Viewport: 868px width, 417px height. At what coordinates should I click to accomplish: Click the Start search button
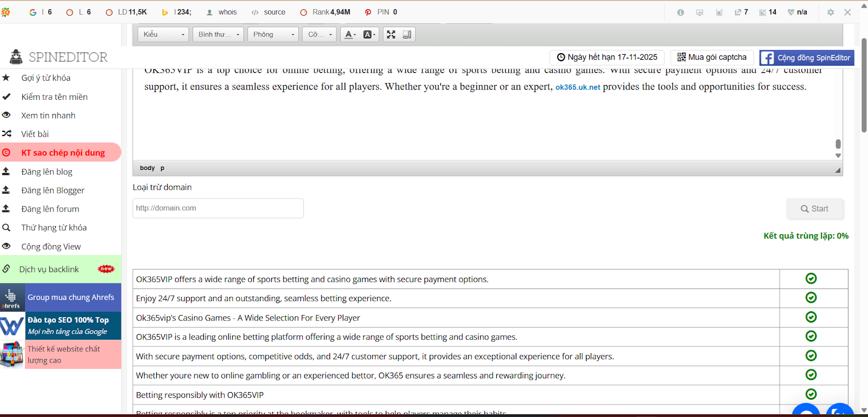[x=815, y=209]
